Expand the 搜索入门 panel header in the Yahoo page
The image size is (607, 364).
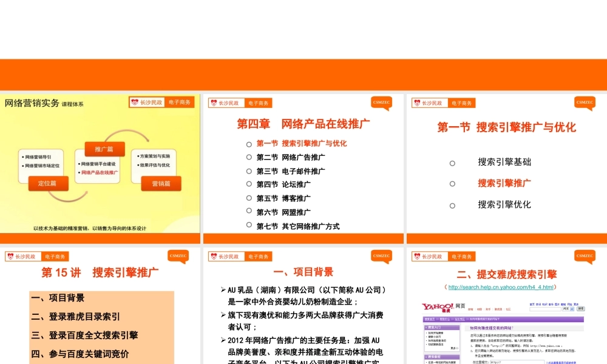pos(441,328)
